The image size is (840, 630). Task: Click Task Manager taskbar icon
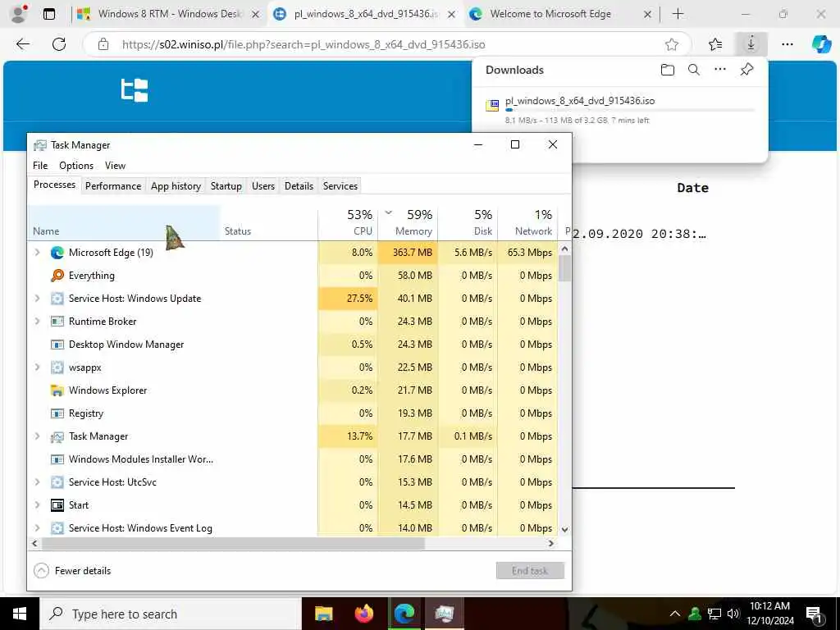click(x=445, y=614)
